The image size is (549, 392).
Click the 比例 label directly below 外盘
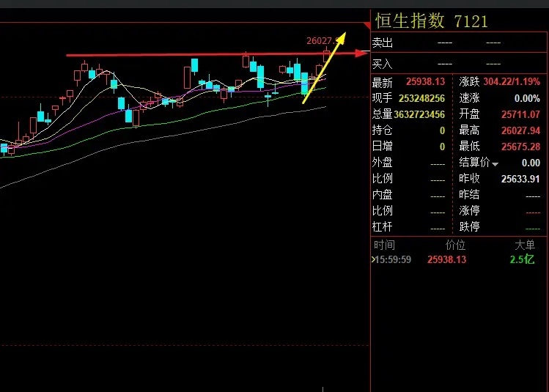[383, 179]
